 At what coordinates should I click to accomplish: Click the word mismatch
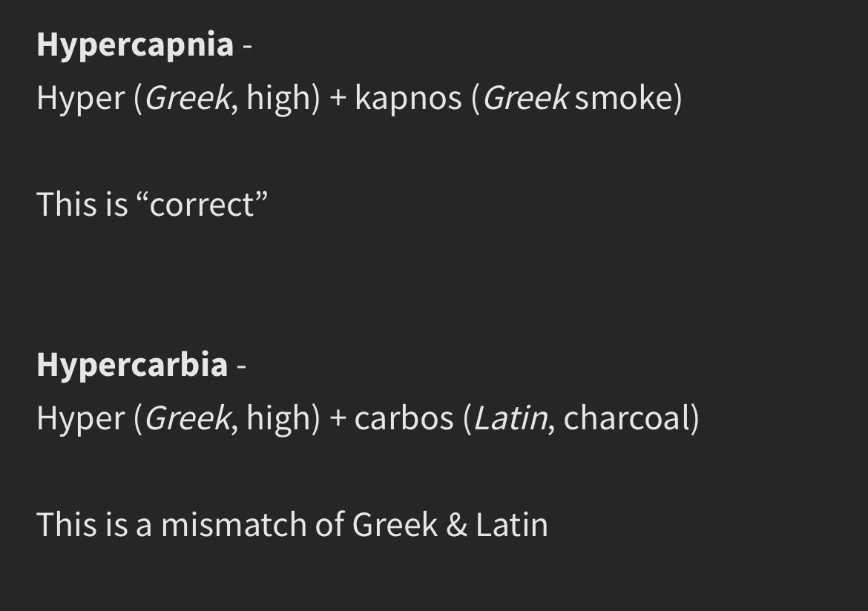click(x=234, y=525)
